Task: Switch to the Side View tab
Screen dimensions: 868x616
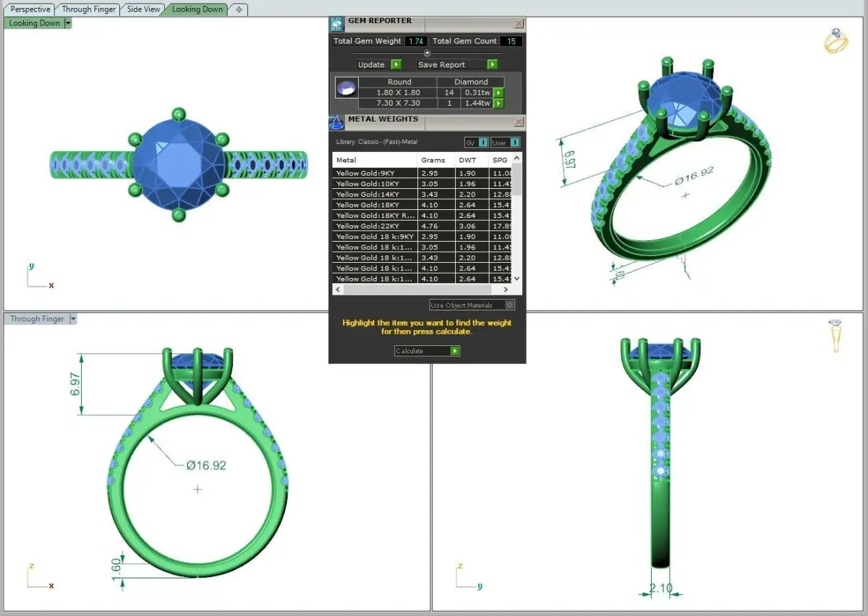Action: [x=143, y=9]
